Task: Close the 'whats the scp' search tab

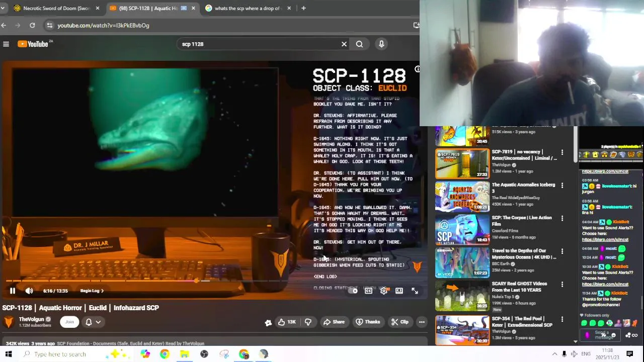Action: point(288,8)
